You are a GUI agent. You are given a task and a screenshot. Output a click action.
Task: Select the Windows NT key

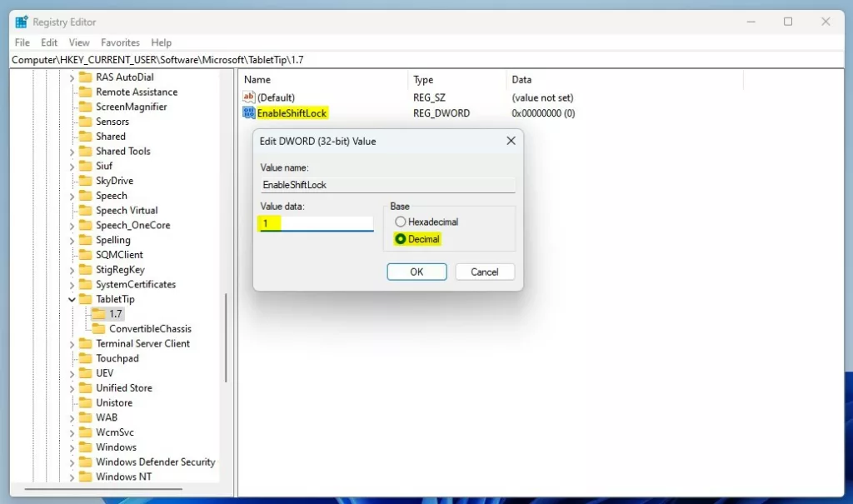click(124, 477)
